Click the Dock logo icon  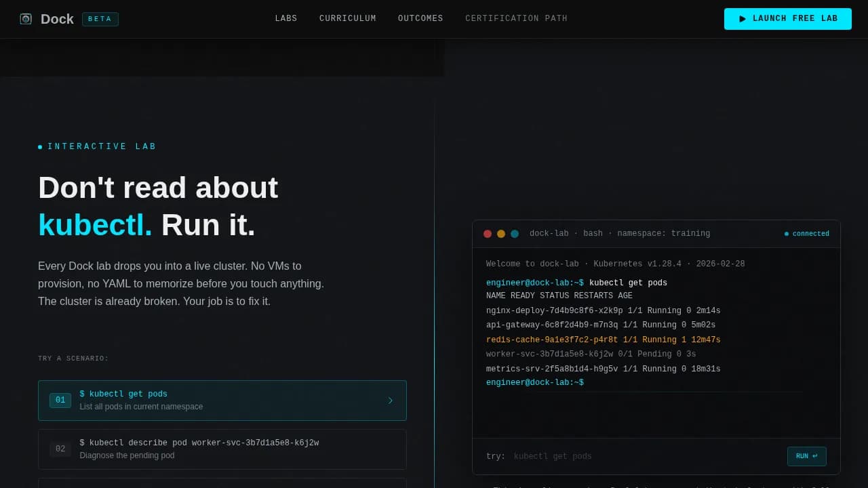[x=26, y=19]
